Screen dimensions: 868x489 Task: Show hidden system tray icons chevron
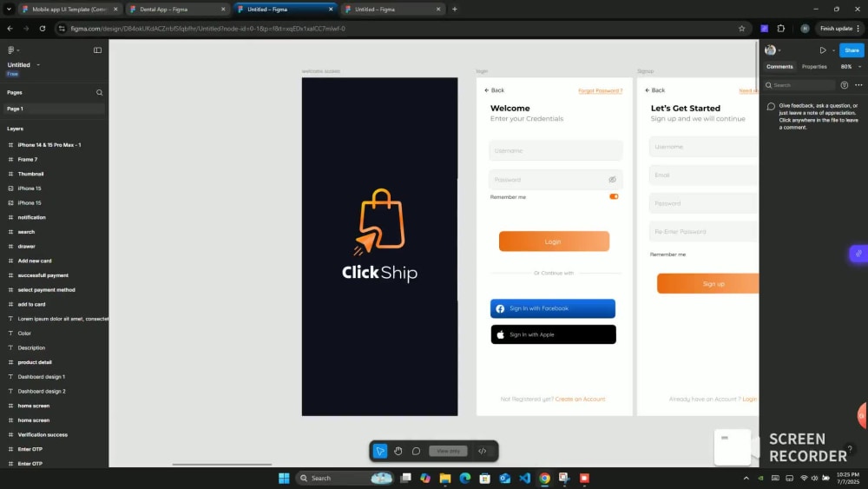coord(746,478)
